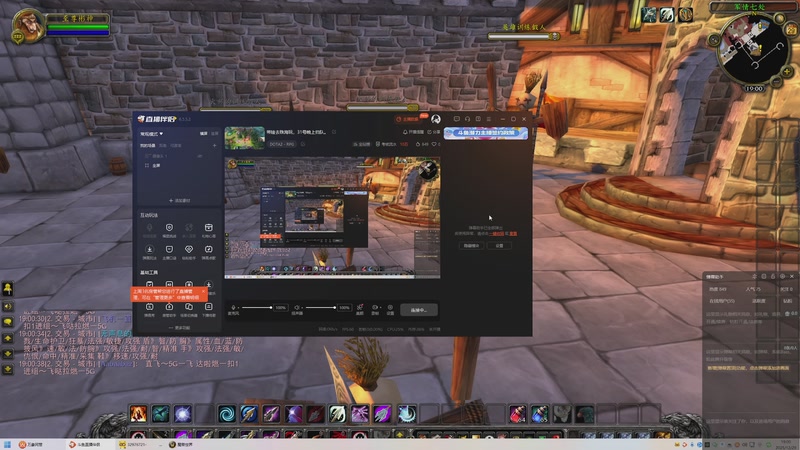Zoom in the minimap with plus button
800x450 pixels.
(x=787, y=71)
